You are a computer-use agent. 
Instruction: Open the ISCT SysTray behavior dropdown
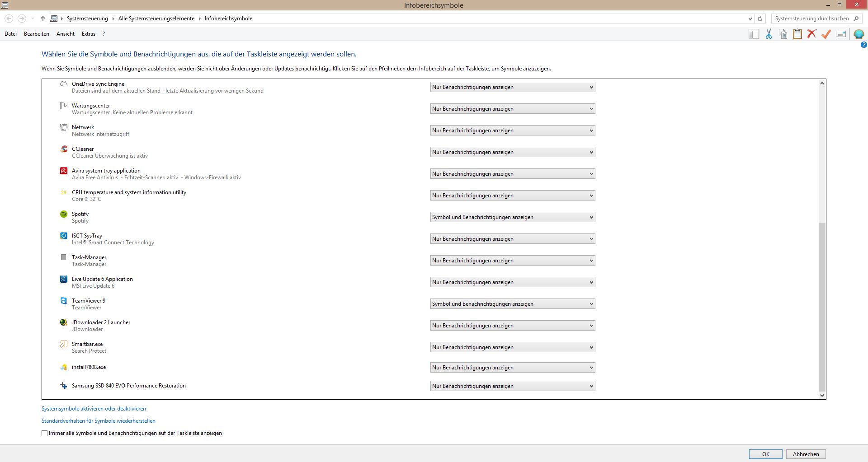pyautogui.click(x=513, y=239)
